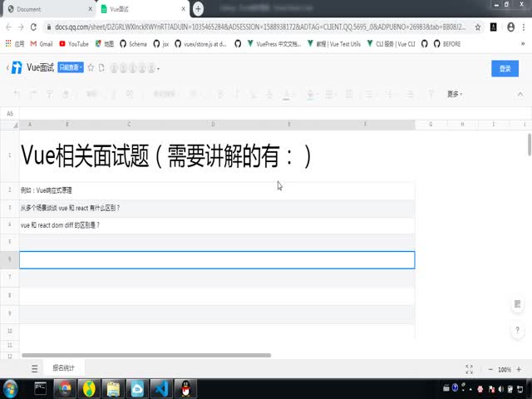Toggle fullscreen mode icon
The width and height of the screenshot is (532, 399).
click(469, 369)
